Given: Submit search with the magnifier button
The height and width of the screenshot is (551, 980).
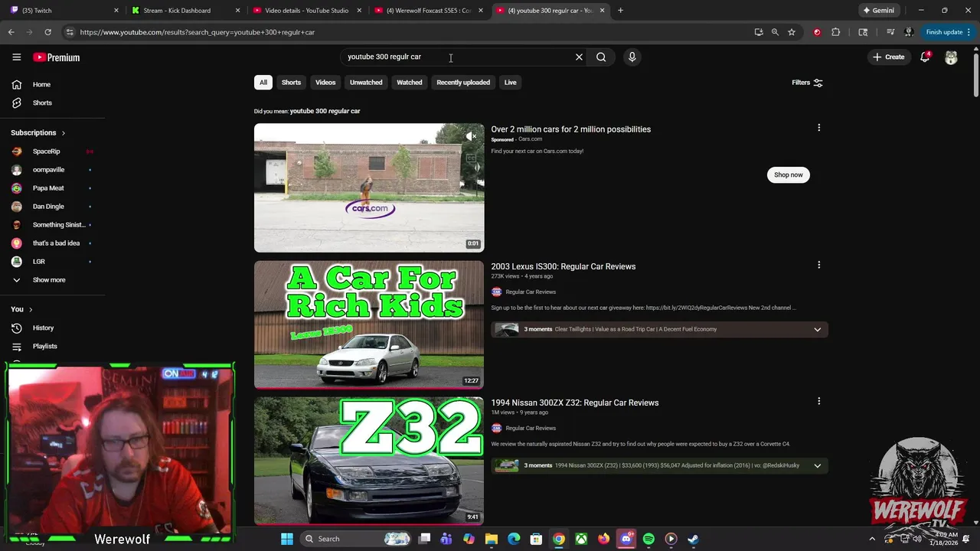Looking at the screenshot, I should pos(601,57).
